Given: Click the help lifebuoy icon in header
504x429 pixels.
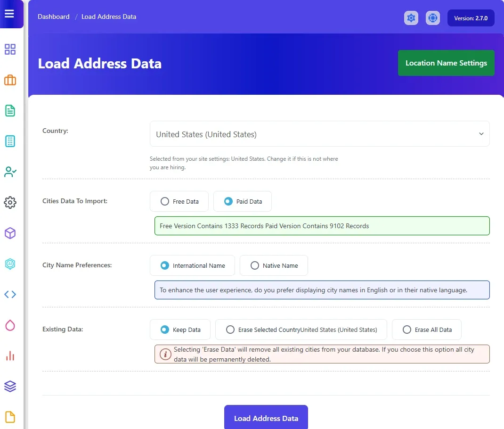Looking at the screenshot, I should 433,18.
